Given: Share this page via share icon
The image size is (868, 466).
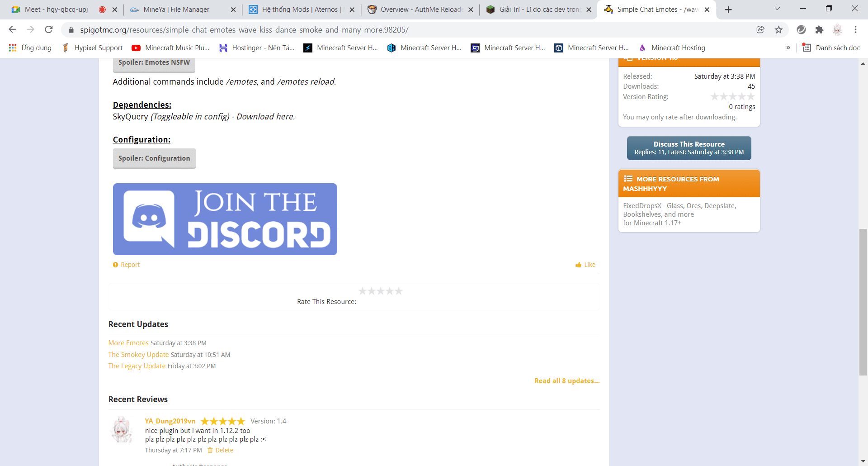Looking at the screenshot, I should click(760, 29).
